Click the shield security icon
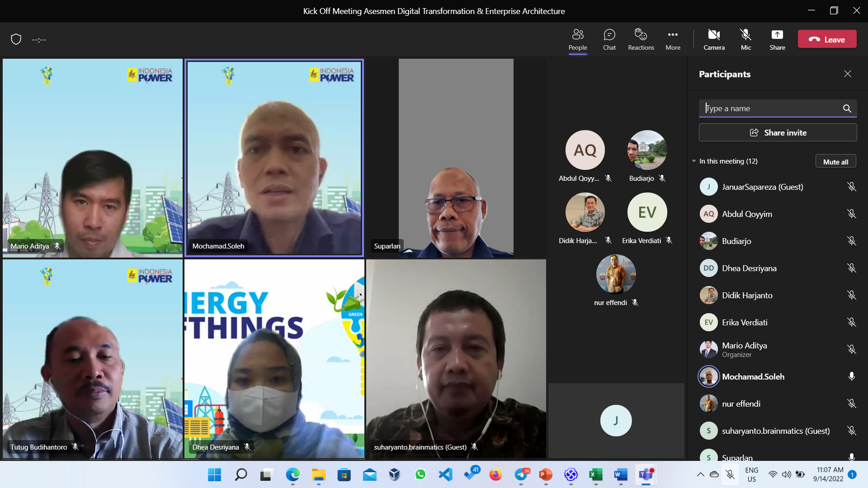 tap(16, 39)
